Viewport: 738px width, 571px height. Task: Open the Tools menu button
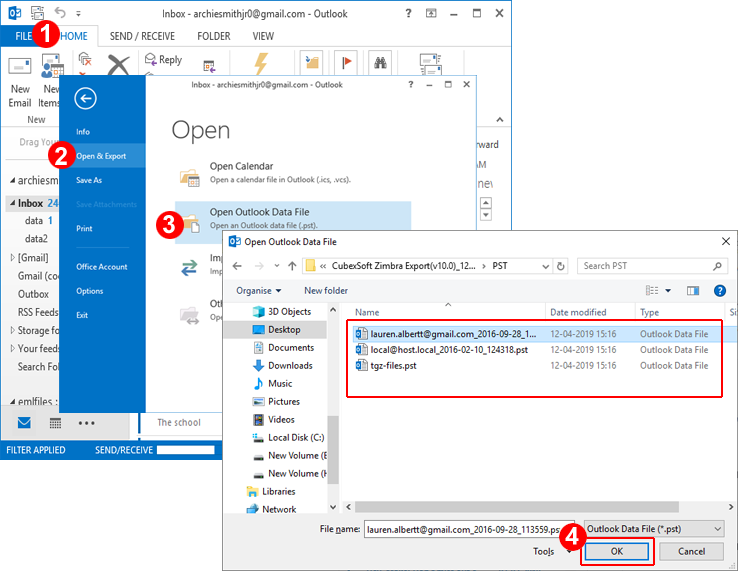(551, 551)
